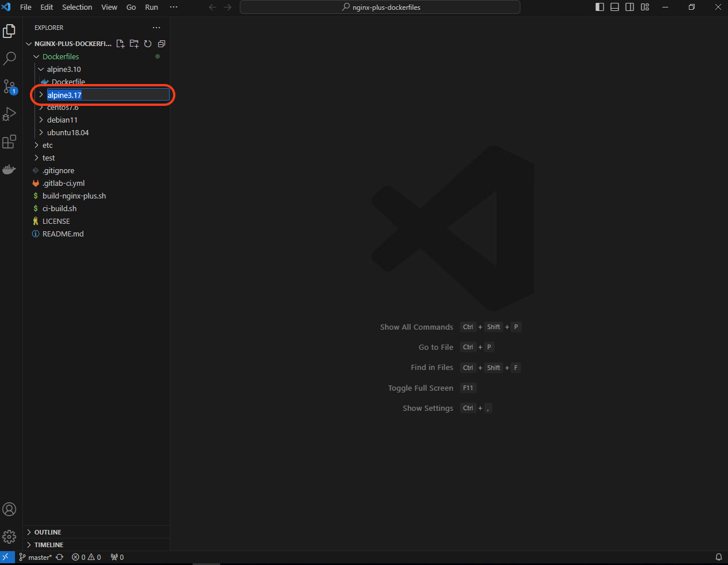The image size is (728, 565).
Task: Go back using the navigation arrow
Action: (213, 7)
